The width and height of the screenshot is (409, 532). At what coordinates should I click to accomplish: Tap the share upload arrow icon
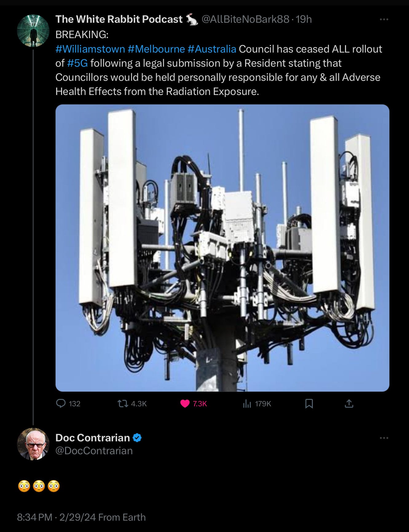[349, 403]
